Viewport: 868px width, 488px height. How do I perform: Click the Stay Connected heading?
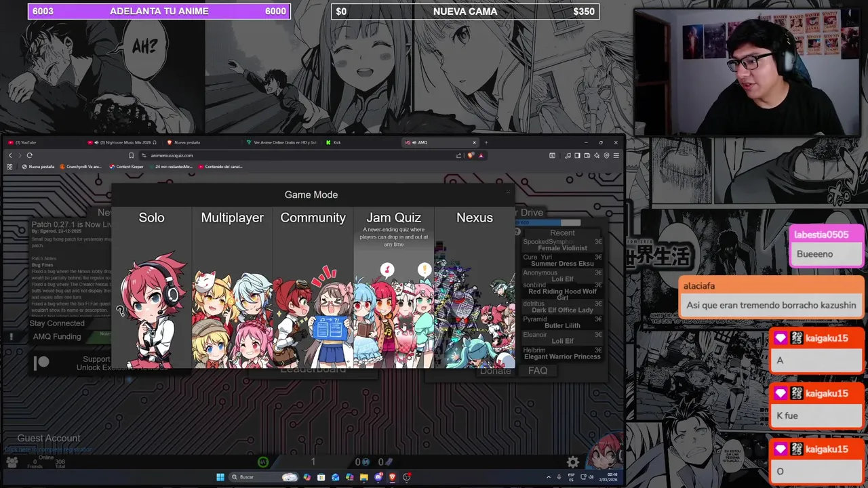pyautogui.click(x=57, y=323)
